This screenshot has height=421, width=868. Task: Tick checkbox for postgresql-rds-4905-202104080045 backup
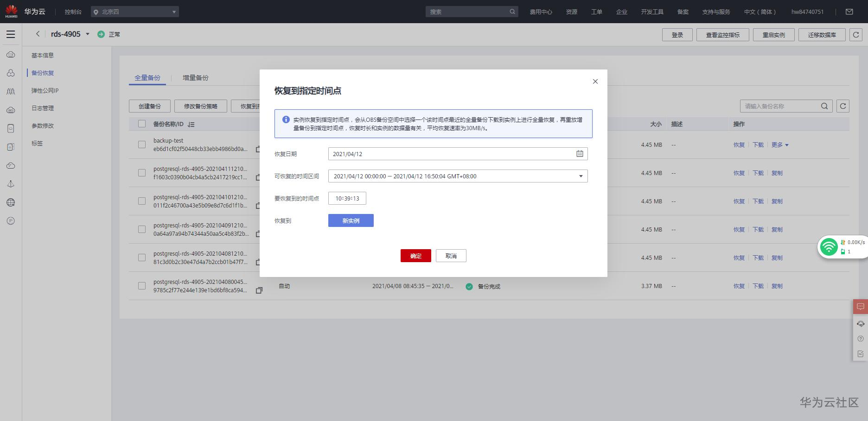point(142,286)
